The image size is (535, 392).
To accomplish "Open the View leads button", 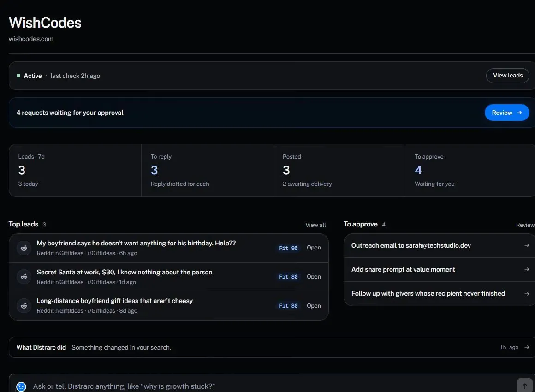I will tap(508, 75).
